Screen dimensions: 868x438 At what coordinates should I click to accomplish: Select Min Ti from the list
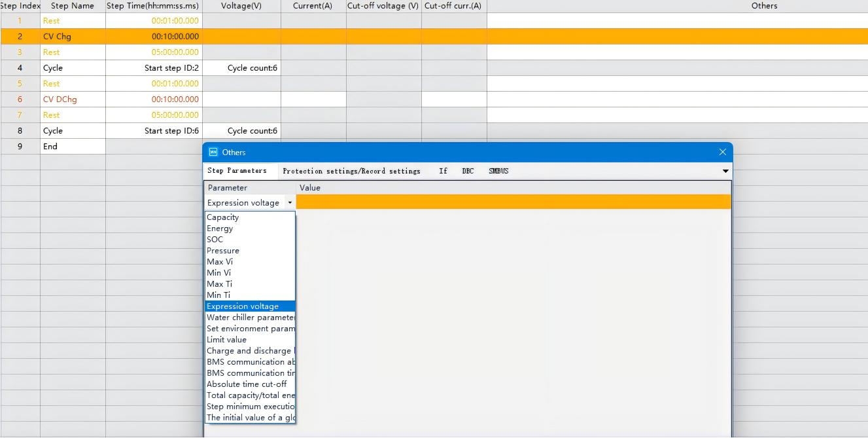250,295
